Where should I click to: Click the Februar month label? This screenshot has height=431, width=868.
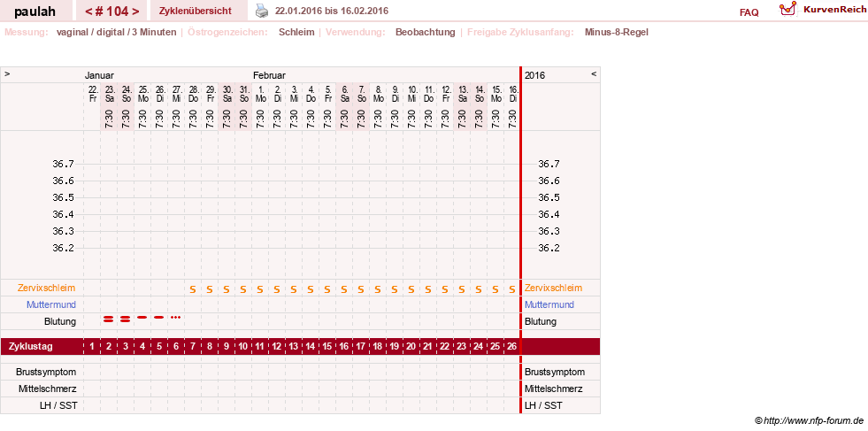pyautogui.click(x=269, y=75)
